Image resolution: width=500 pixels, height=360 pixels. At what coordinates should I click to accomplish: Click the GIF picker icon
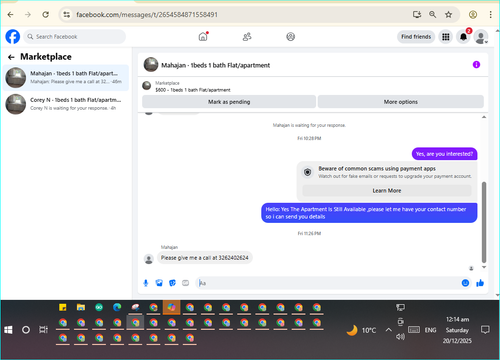click(x=186, y=283)
